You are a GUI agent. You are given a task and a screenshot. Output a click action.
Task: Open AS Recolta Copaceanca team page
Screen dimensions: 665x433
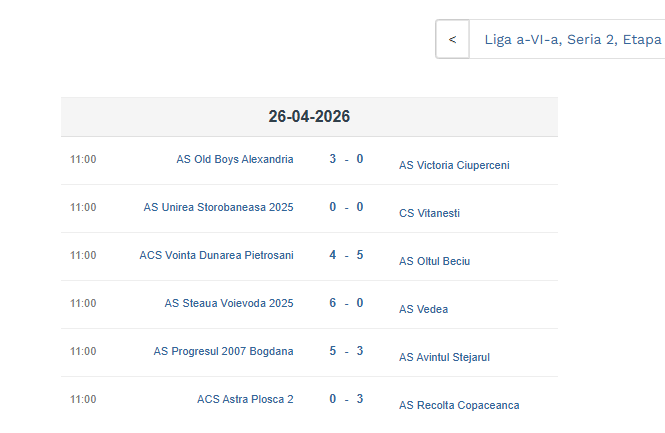(x=459, y=405)
